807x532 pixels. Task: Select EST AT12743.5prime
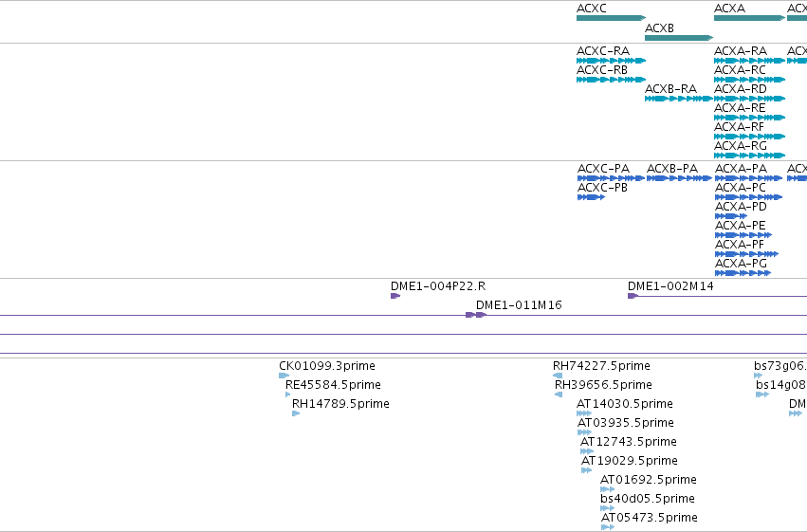coord(587,451)
